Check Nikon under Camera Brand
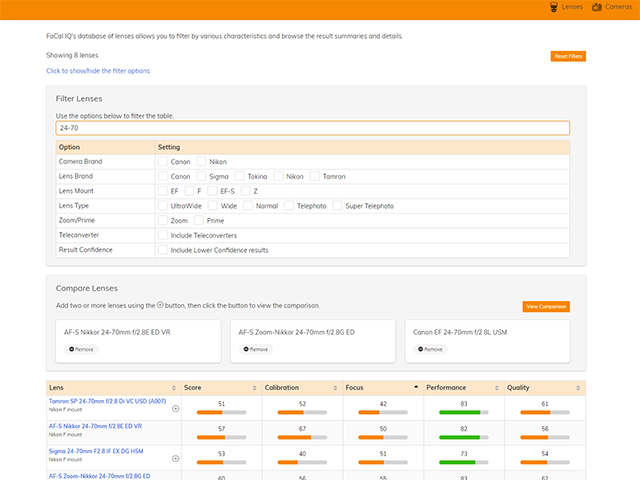640x480 pixels. (x=201, y=161)
